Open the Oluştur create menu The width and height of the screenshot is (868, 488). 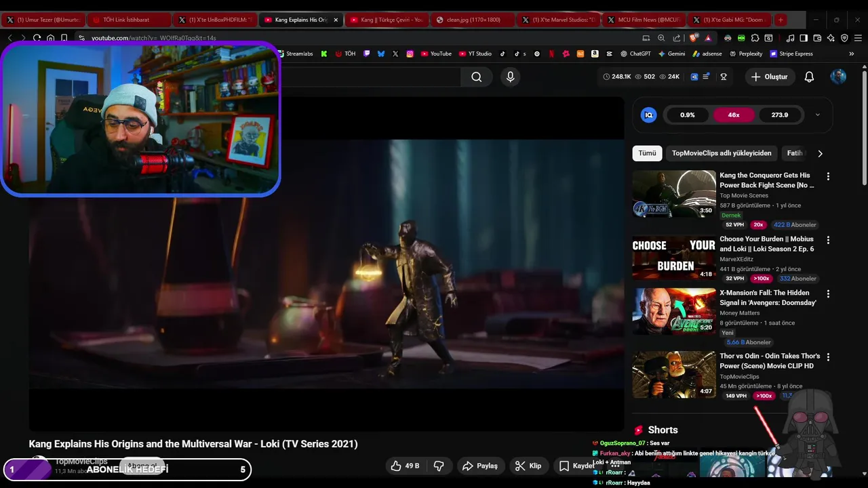tap(769, 77)
